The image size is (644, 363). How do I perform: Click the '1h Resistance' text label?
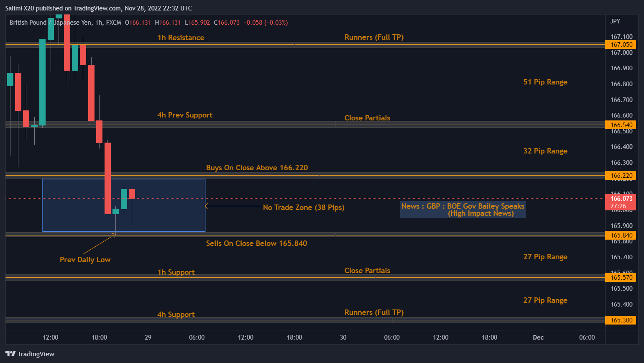[181, 38]
